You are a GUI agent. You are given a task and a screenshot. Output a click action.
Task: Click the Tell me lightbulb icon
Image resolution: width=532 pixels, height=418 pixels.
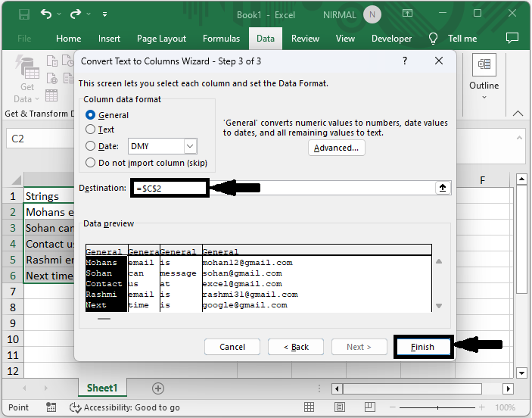pos(433,39)
